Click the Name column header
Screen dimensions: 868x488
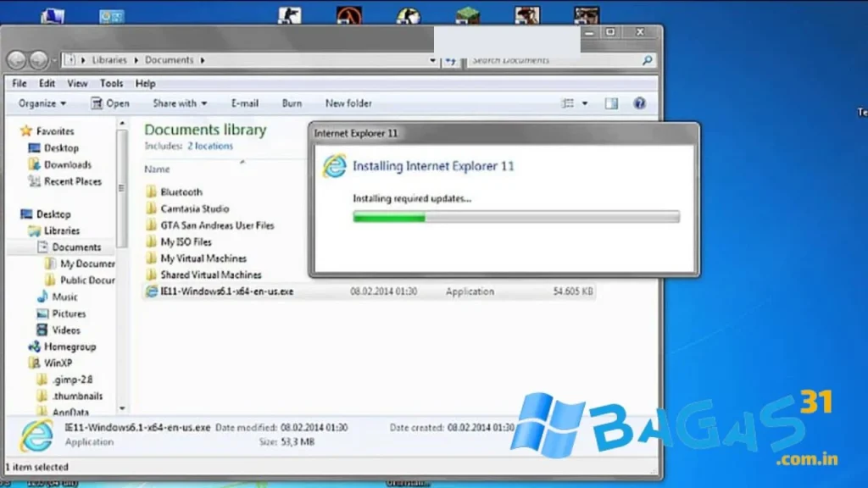157,169
